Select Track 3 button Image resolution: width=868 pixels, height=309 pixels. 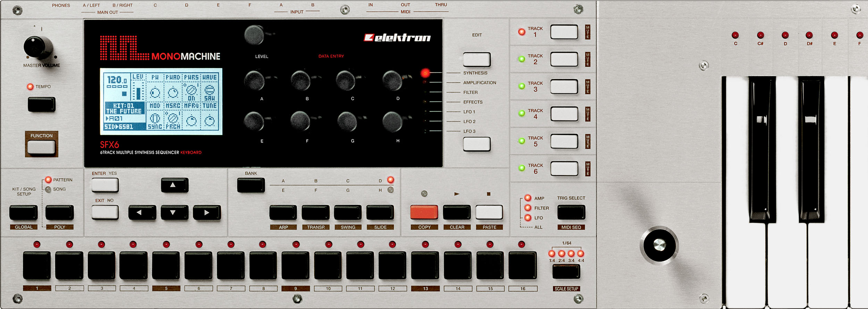[x=564, y=86]
